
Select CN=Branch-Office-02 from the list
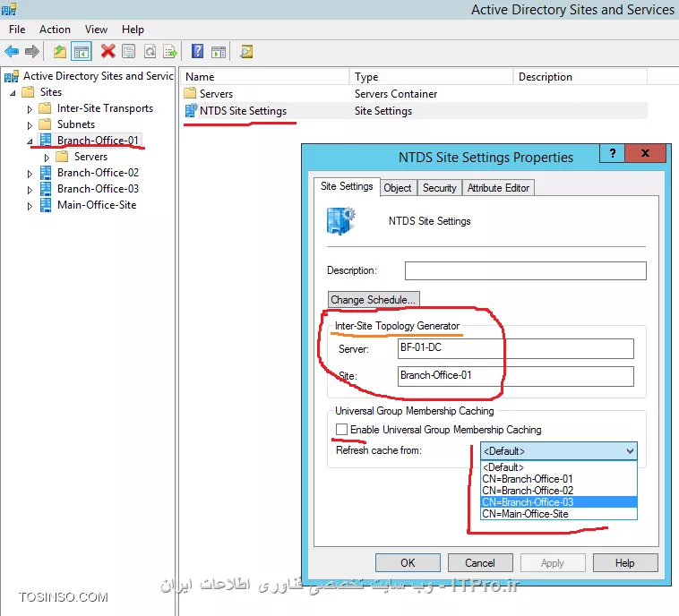click(559, 491)
